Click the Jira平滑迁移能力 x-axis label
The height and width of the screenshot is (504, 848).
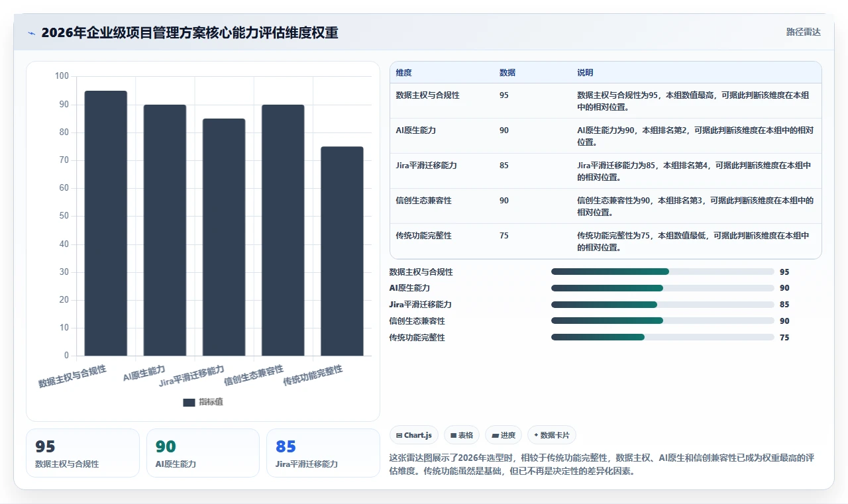click(x=192, y=376)
